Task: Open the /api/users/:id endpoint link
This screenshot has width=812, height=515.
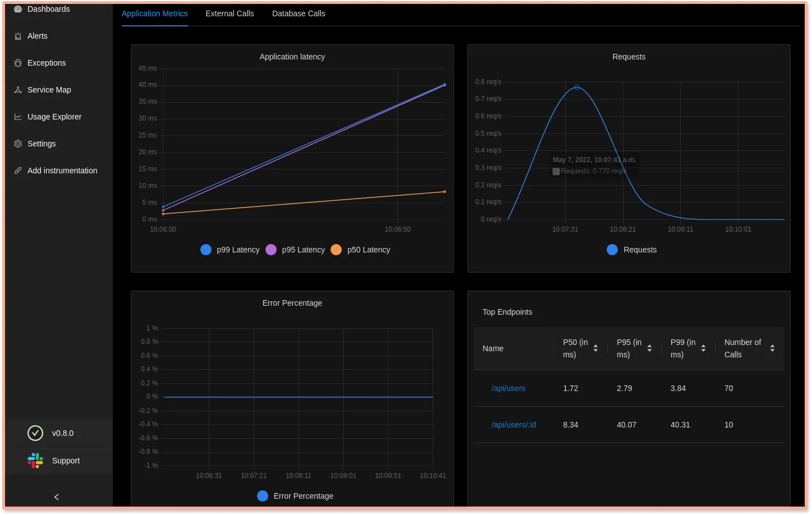Action: [513, 425]
